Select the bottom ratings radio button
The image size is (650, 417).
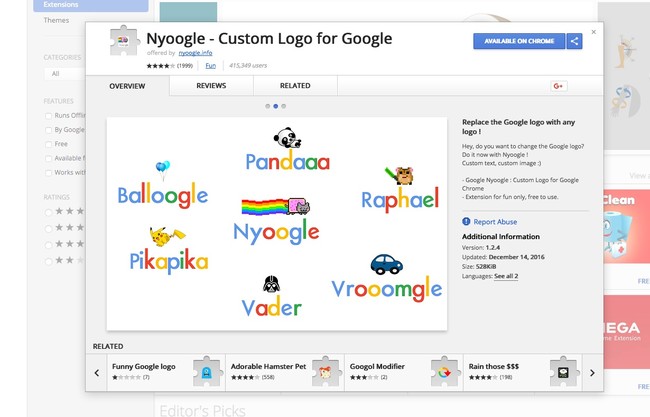click(x=49, y=261)
